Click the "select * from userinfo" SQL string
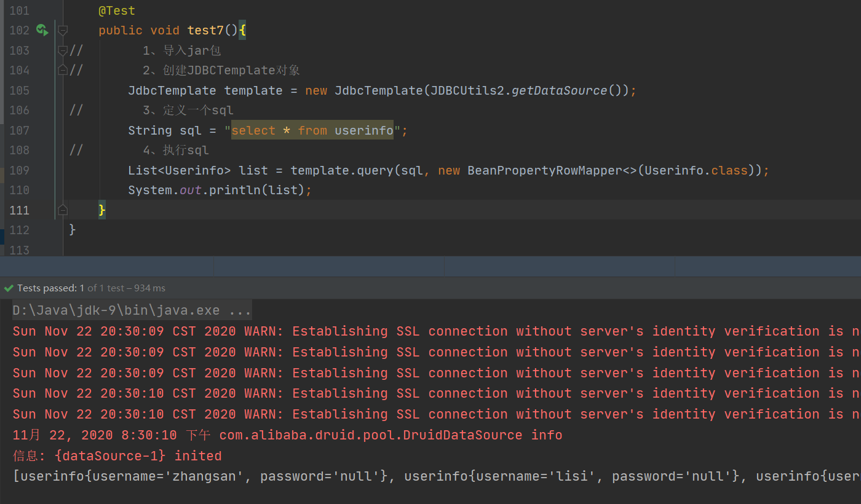The height and width of the screenshot is (504, 861). tap(312, 130)
